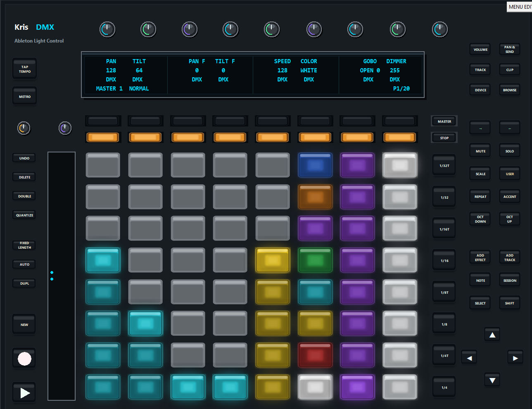Select the 1/32T repeat rate button
Image resolution: width=532 pixels, height=409 pixels.
[x=444, y=166]
